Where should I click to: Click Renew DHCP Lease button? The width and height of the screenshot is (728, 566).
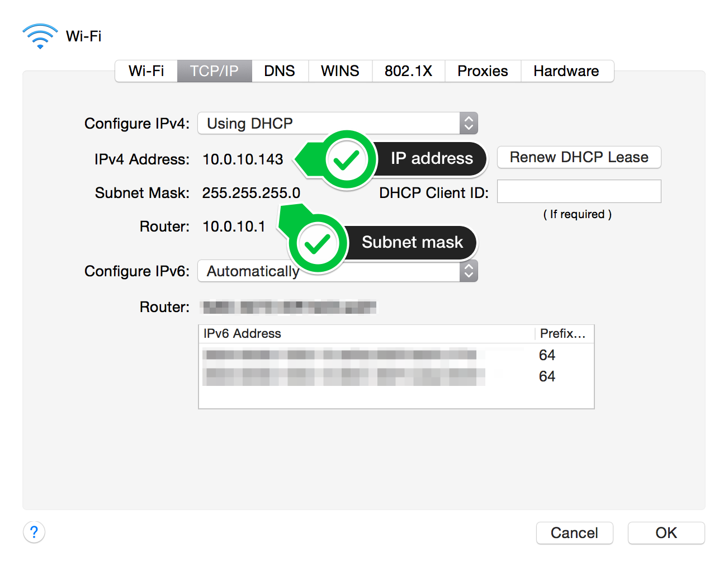tap(579, 157)
